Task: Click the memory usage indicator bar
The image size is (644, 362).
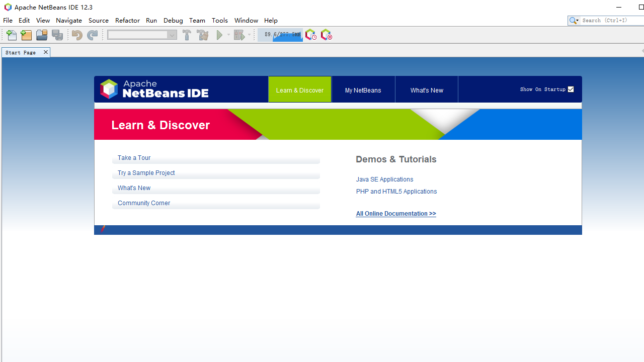Action: pos(280,35)
